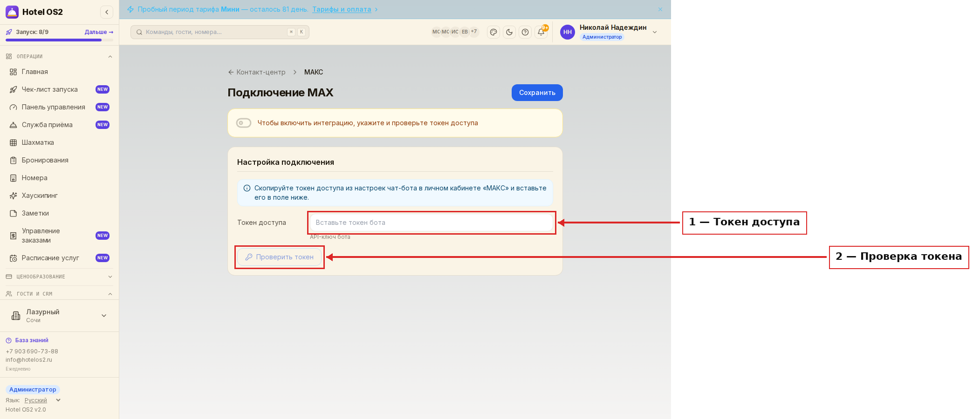Open the Номера section

59,178
